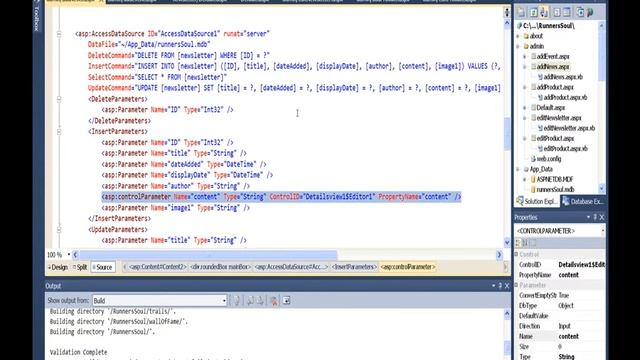This screenshot has height=360, width=640.
Task: Collapse the admin folder
Action: [518, 46]
